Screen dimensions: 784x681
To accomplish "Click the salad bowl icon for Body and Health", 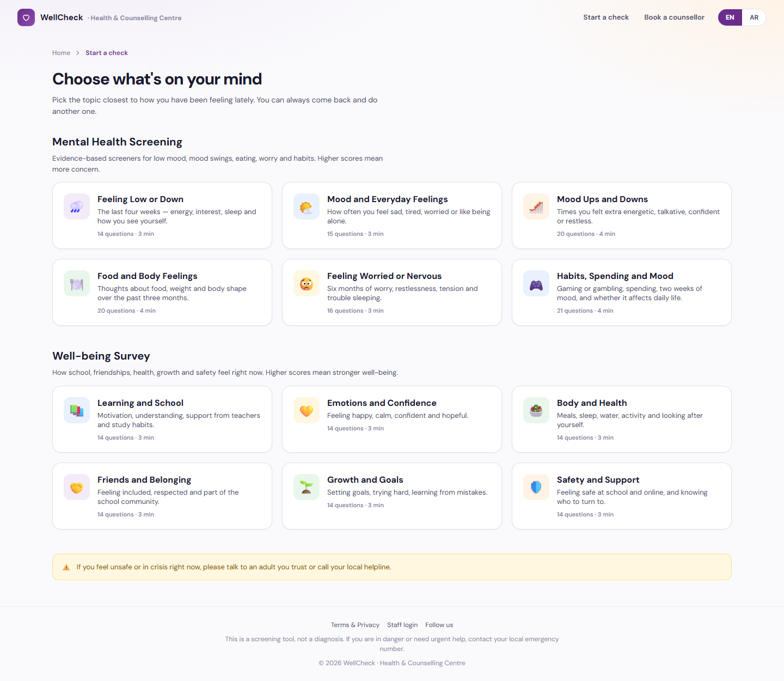I will pos(536,410).
